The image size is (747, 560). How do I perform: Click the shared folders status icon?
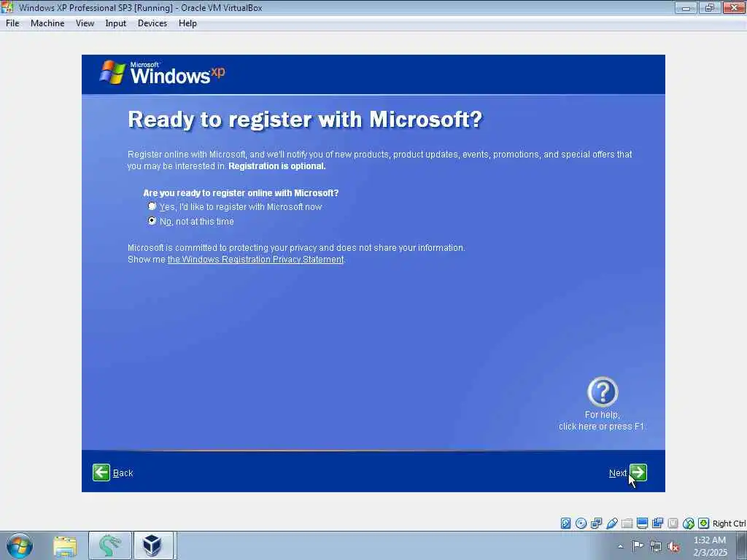[627, 524]
